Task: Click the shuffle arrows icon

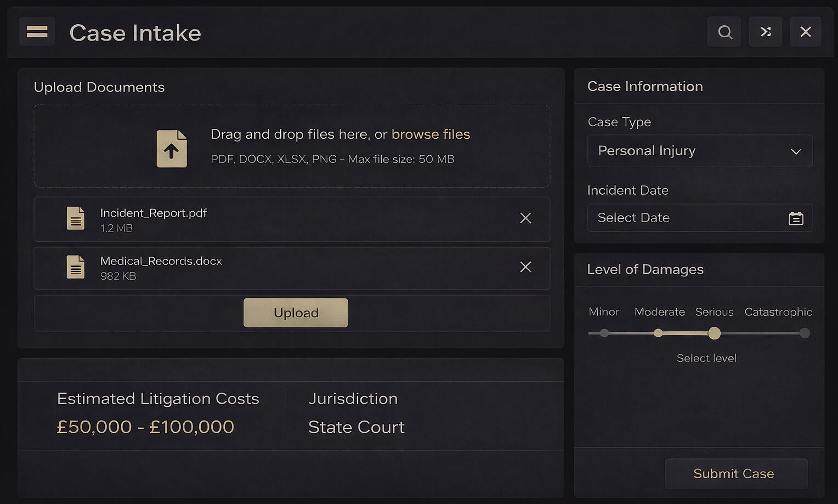Action: (766, 32)
